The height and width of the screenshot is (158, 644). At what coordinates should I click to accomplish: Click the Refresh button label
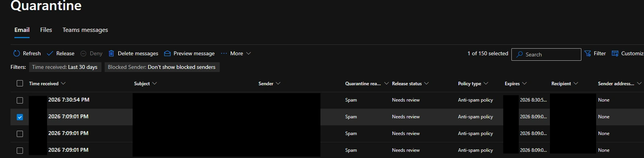pyautogui.click(x=32, y=54)
